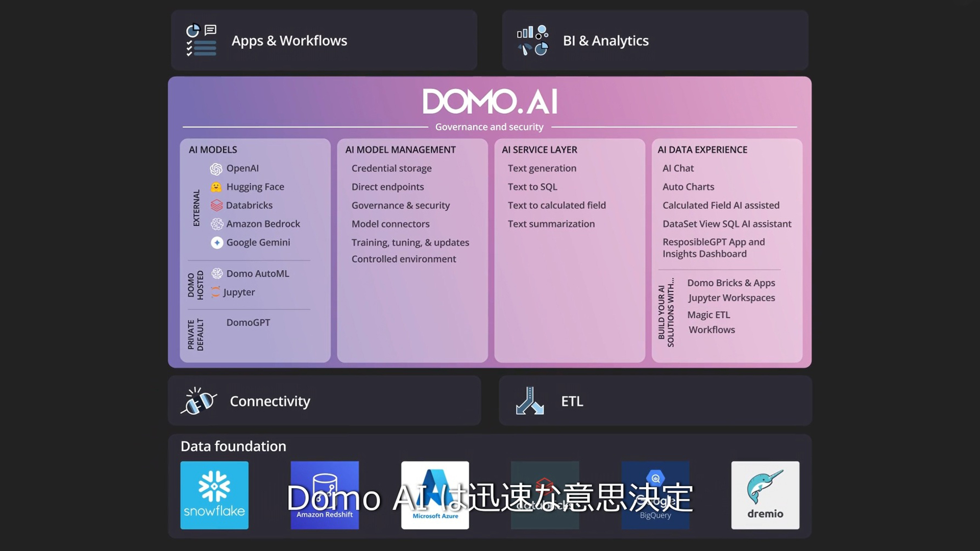980x551 pixels.
Task: Select the Snowflake tile
Action: coord(214,495)
